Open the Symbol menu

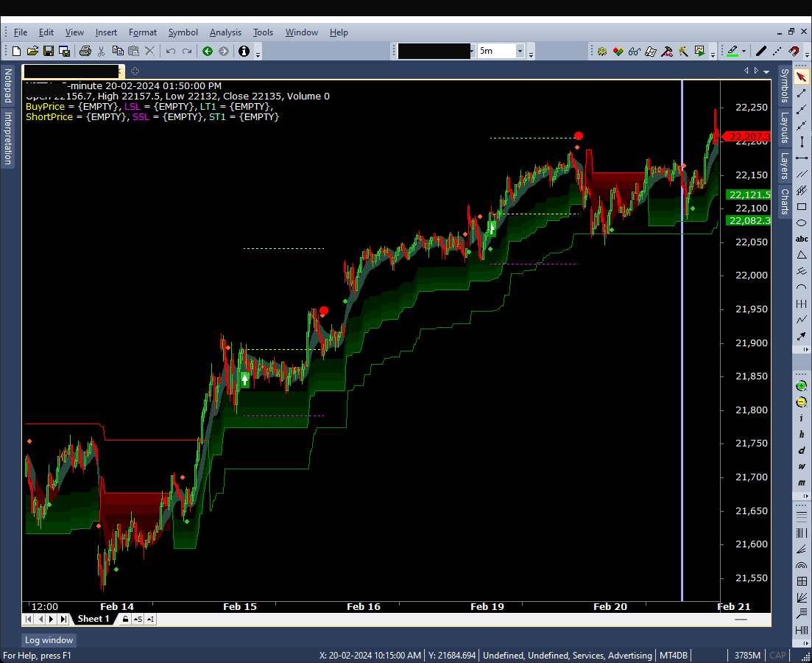[183, 32]
